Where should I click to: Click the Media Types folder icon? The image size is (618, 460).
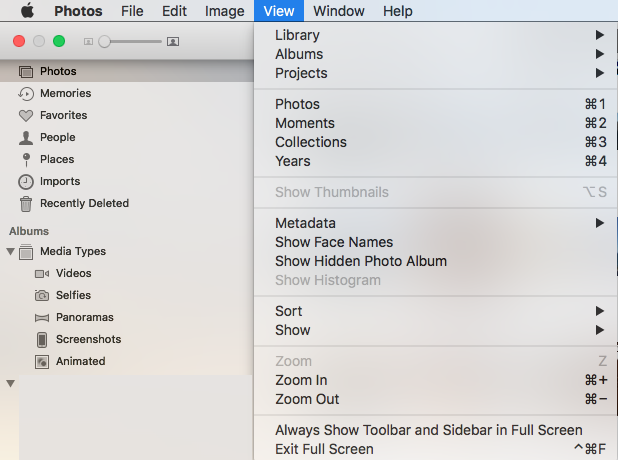(x=26, y=252)
